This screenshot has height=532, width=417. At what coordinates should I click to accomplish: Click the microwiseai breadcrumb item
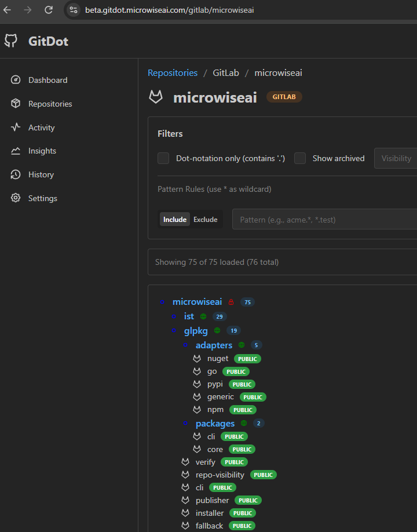(279, 72)
